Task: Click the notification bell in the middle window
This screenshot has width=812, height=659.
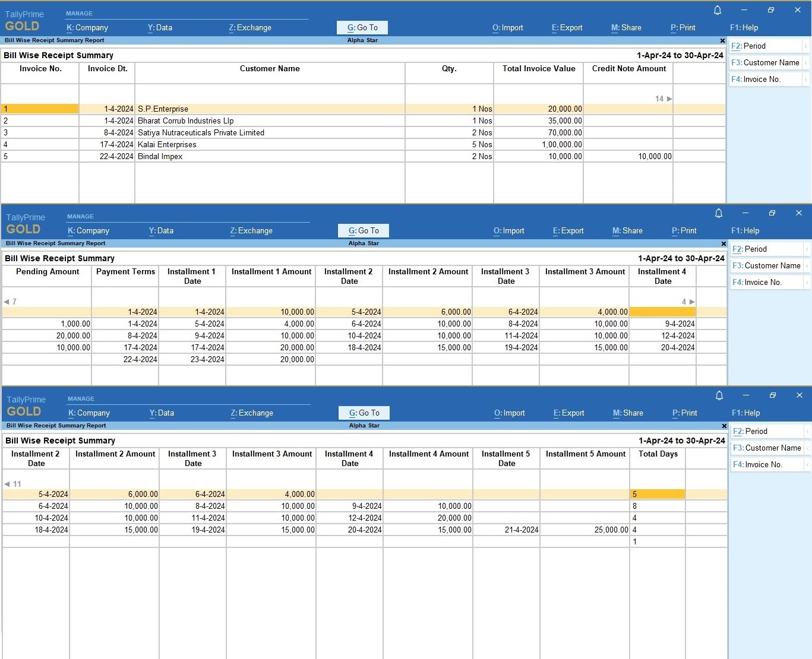Action: pyautogui.click(x=718, y=214)
